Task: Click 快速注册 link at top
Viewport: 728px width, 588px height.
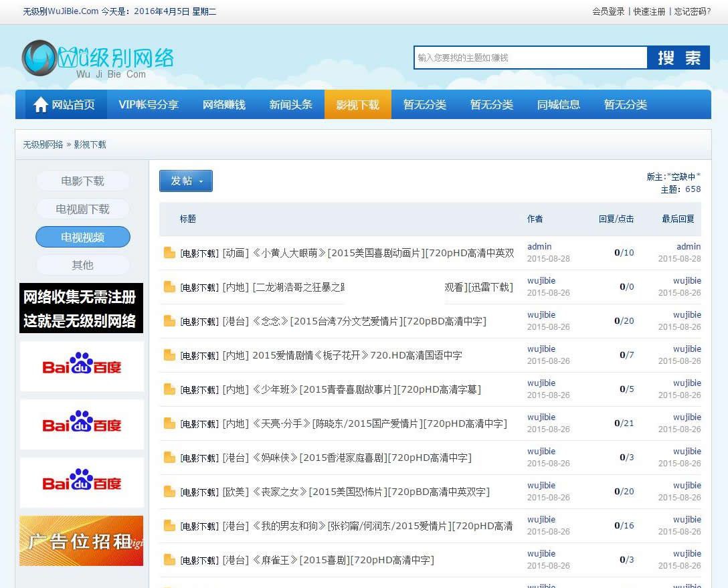Action: click(649, 11)
